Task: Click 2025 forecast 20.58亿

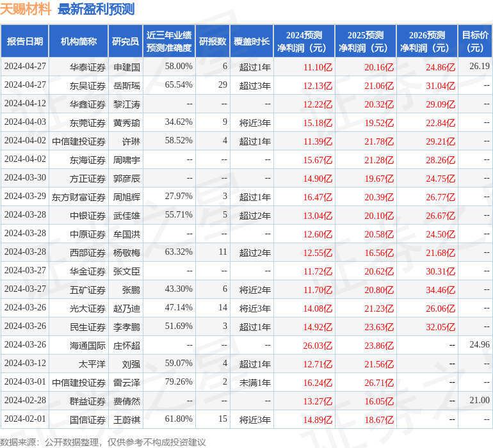Action: point(379,234)
